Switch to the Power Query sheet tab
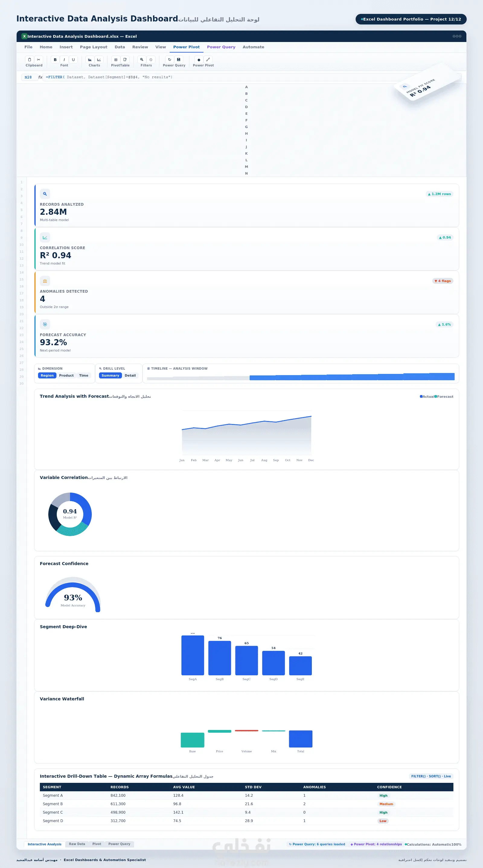The width and height of the screenshot is (483, 868). pos(119,844)
